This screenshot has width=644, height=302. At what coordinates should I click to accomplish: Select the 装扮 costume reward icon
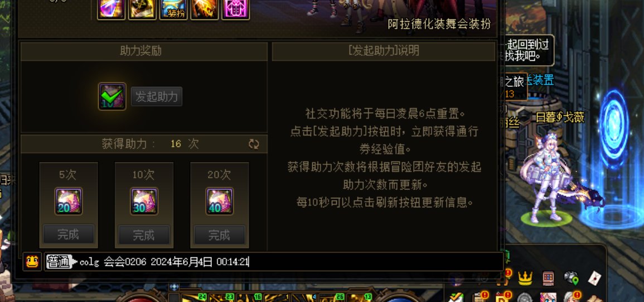[173, 9]
